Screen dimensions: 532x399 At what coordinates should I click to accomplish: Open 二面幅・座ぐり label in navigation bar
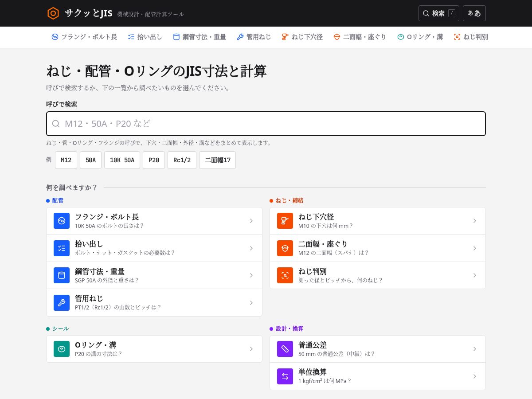[x=365, y=37]
